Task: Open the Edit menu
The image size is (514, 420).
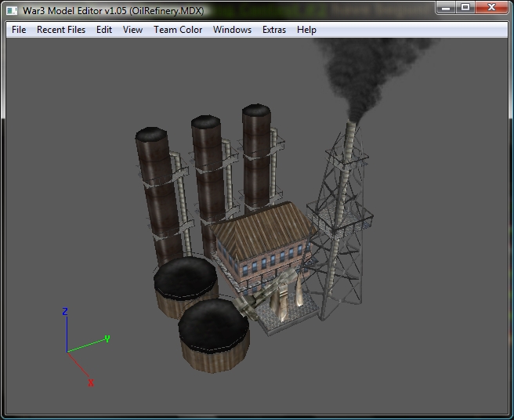Action: tap(104, 30)
